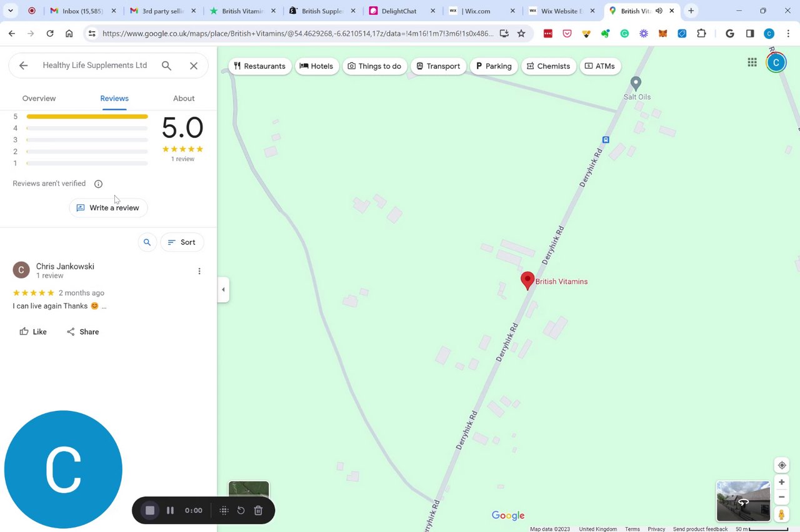Image resolution: width=800 pixels, height=532 pixels.
Task: Open the Google account avatar on the map
Action: [776, 62]
